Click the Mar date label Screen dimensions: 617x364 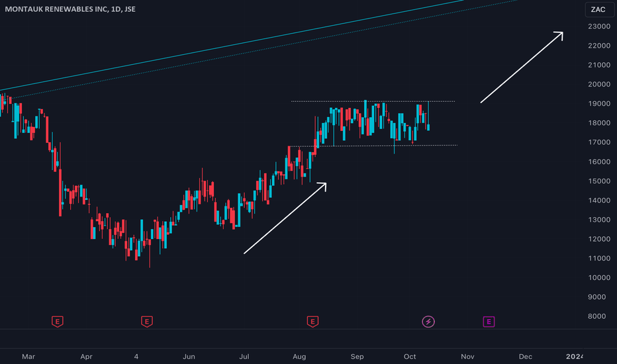pos(28,357)
